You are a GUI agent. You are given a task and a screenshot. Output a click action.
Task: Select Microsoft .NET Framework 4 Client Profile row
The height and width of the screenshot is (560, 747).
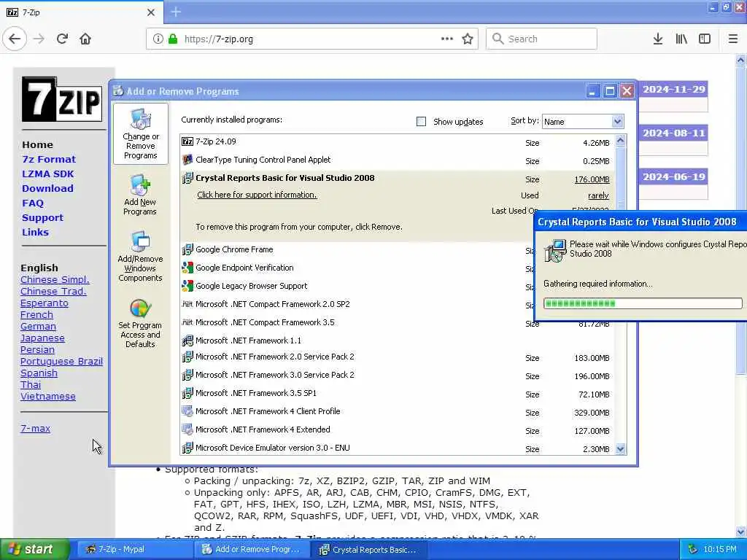398,412
